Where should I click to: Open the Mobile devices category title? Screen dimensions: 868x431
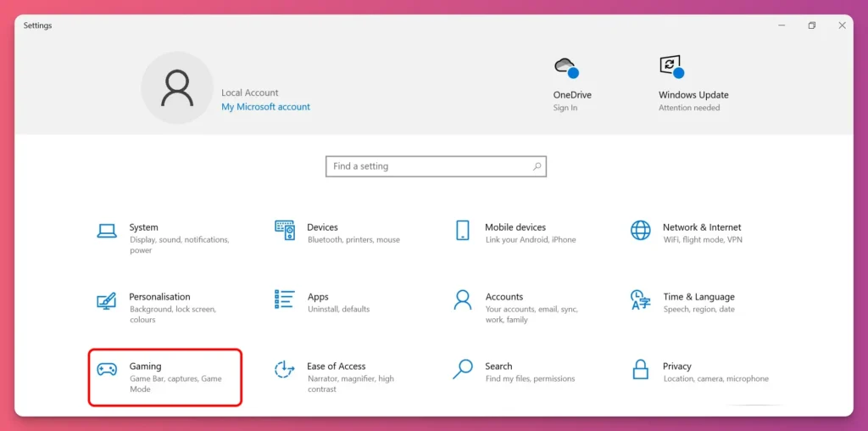click(x=515, y=227)
